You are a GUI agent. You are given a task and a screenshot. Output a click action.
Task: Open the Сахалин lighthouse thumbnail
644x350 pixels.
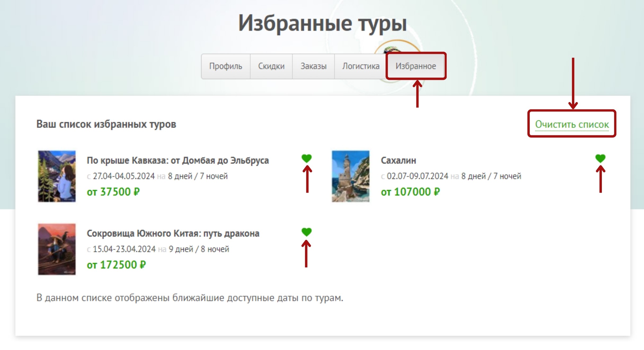pyautogui.click(x=350, y=176)
